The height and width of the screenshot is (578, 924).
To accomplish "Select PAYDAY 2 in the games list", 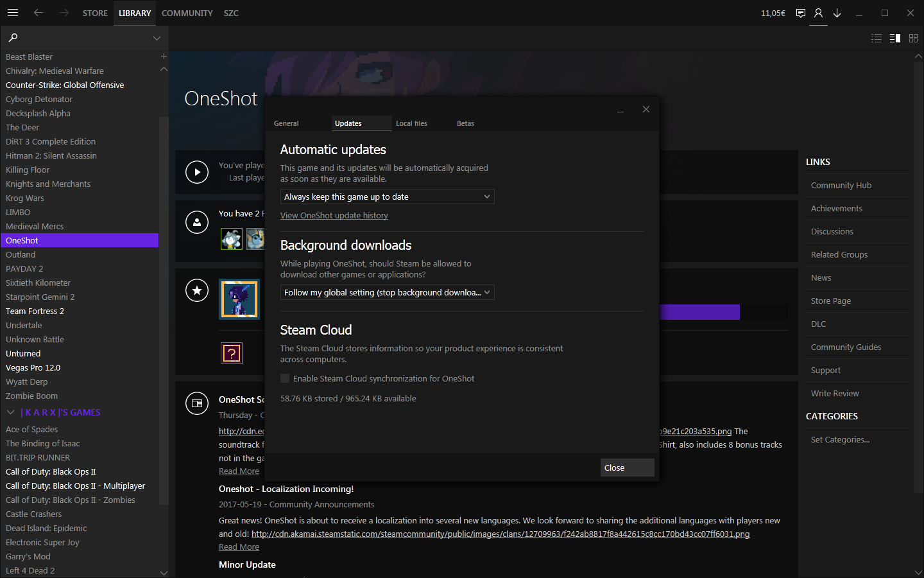I will (x=24, y=268).
